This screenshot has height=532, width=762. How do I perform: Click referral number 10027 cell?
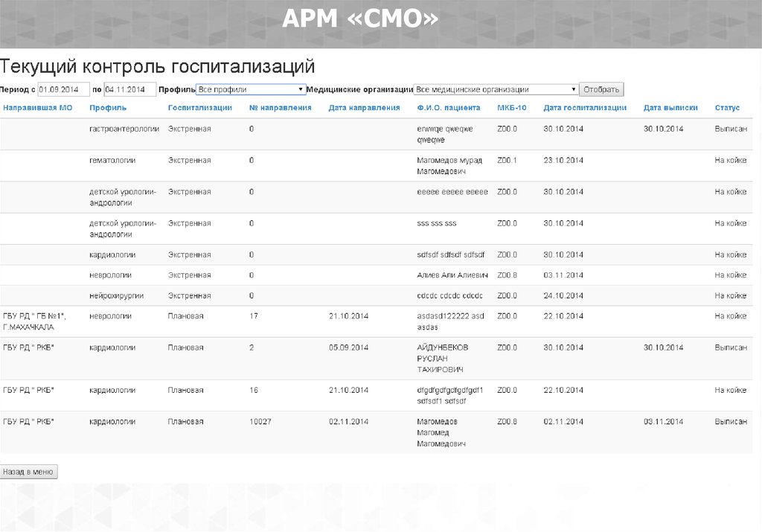click(x=260, y=422)
